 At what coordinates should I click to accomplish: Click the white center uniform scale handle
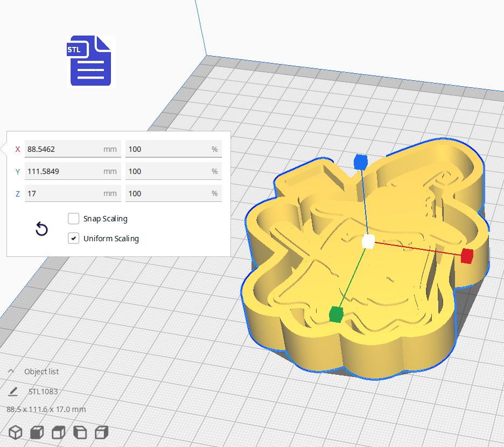pos(368,242)
